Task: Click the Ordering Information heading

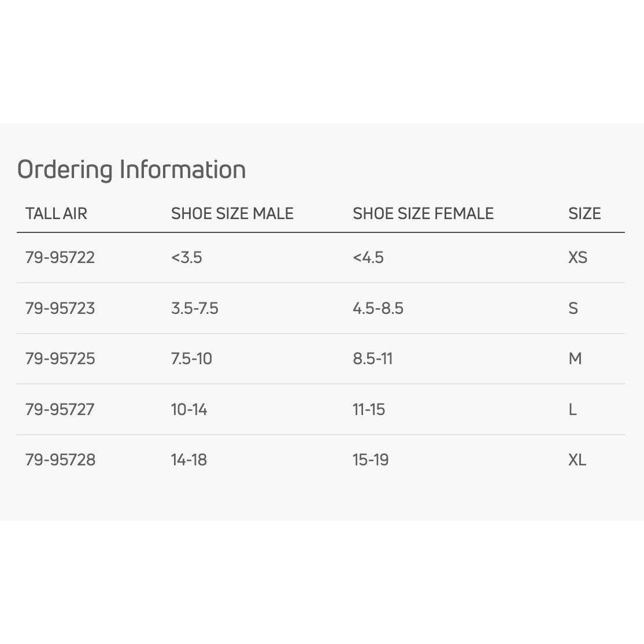Action: coord(131,170)
